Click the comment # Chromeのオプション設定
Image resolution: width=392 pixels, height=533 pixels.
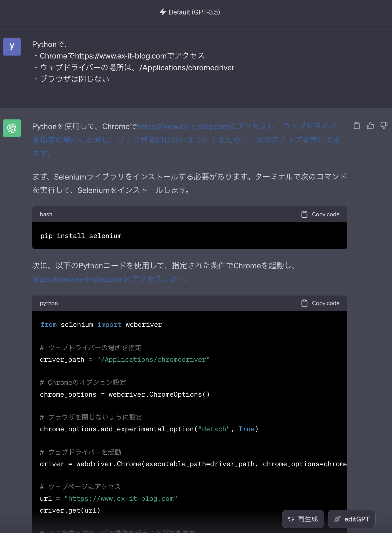(83, 382)
